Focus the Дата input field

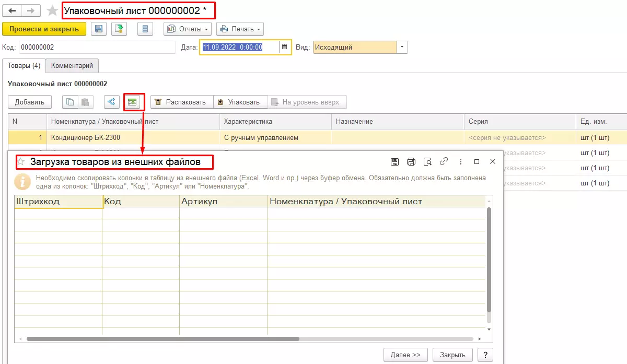pyautogui.click(x=240, y=47)
